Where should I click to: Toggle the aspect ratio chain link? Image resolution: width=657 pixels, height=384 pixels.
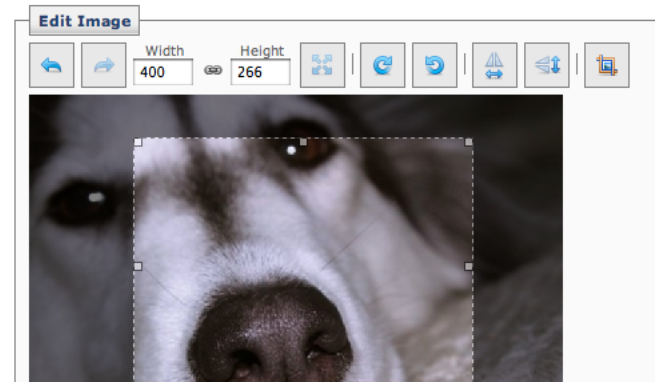[213, 70]
